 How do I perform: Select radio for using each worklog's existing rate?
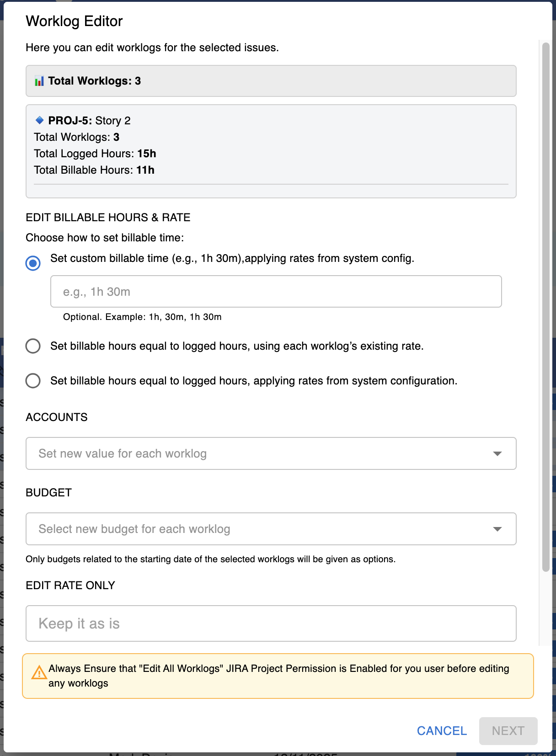click(33, 346)
